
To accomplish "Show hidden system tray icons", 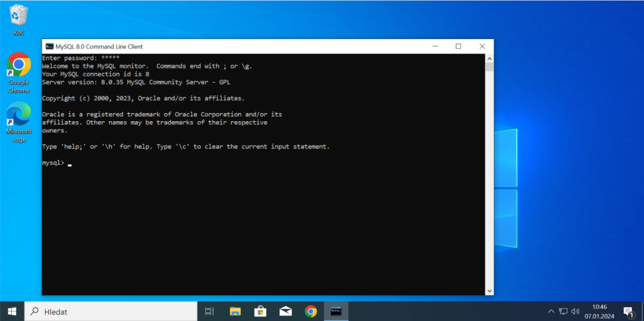I will [x=551, y=312].
